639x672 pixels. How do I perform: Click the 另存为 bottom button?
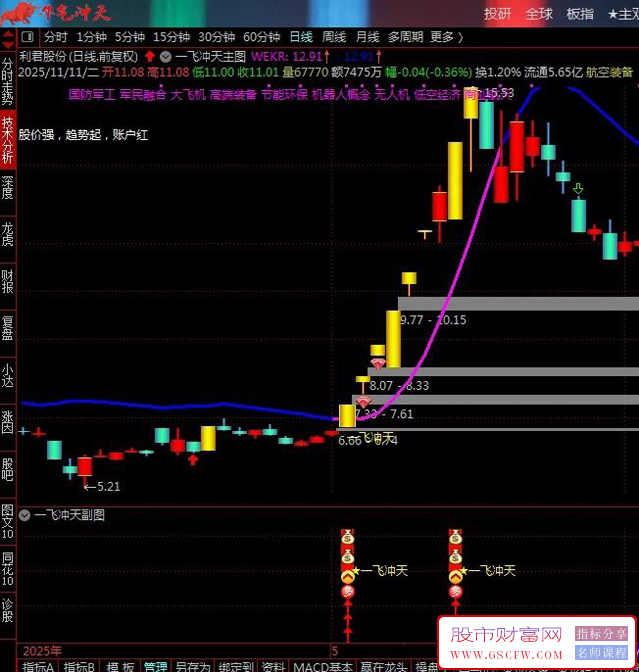point(193,666)
